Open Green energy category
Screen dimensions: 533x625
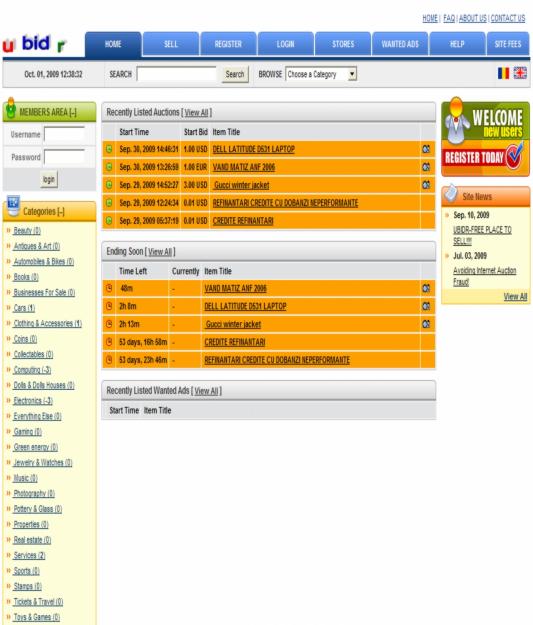point(35,447)
